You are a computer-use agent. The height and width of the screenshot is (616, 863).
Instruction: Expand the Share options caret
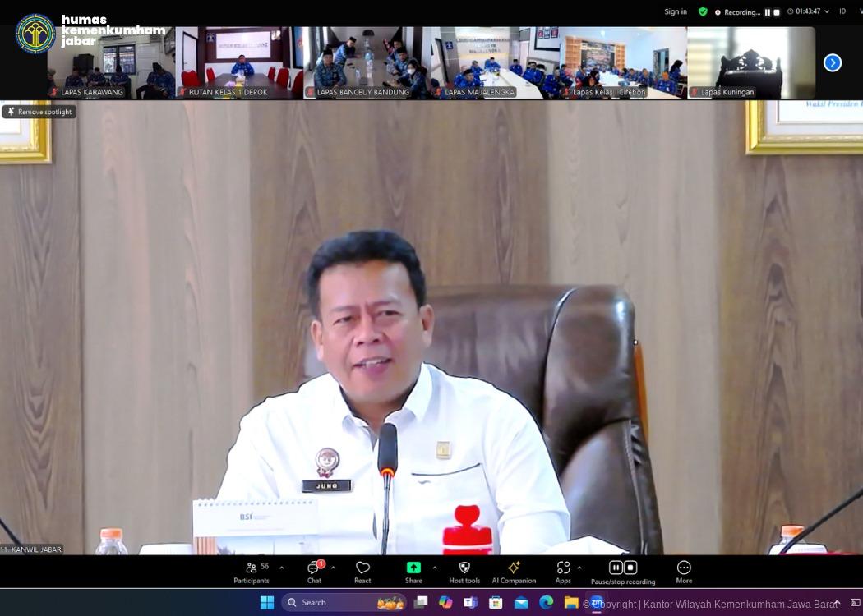click(x=435, y=568)
